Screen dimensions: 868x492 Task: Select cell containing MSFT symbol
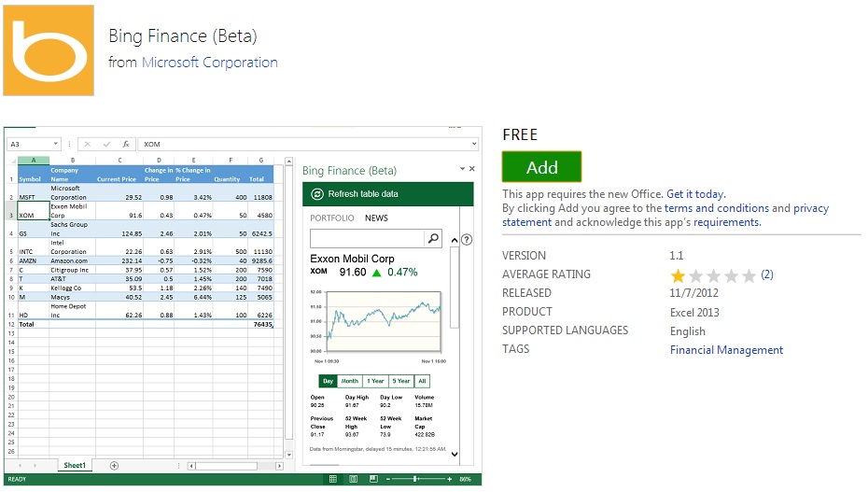34,192
